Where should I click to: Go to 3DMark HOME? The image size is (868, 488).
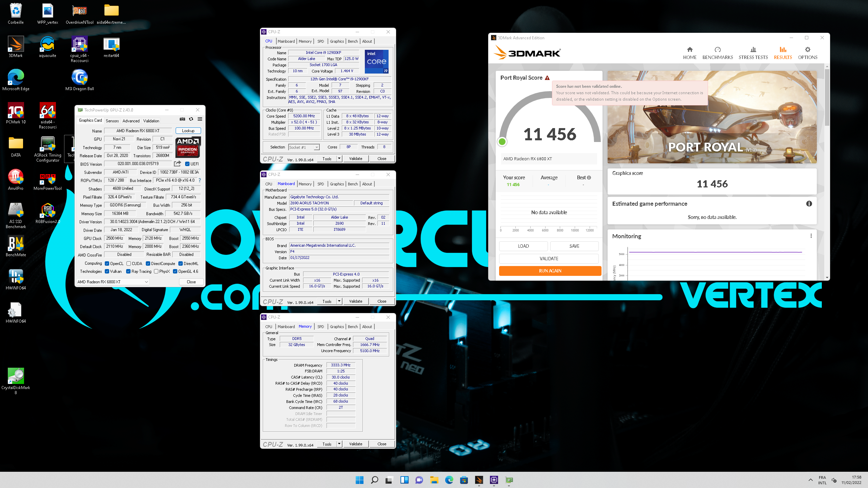tap(690, 53)
